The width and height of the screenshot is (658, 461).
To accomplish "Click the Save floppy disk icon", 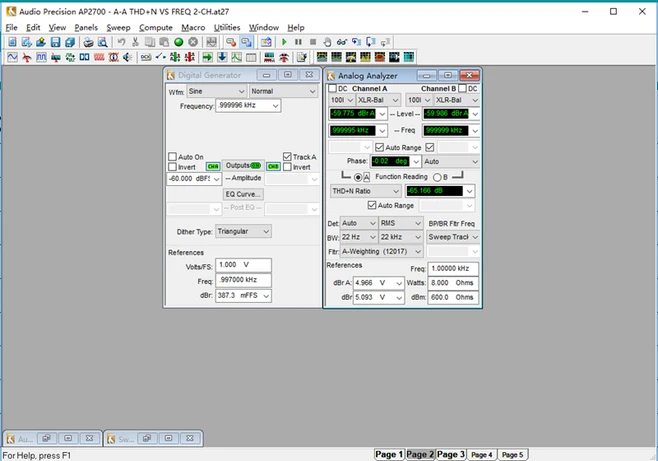I will (55, 42).
